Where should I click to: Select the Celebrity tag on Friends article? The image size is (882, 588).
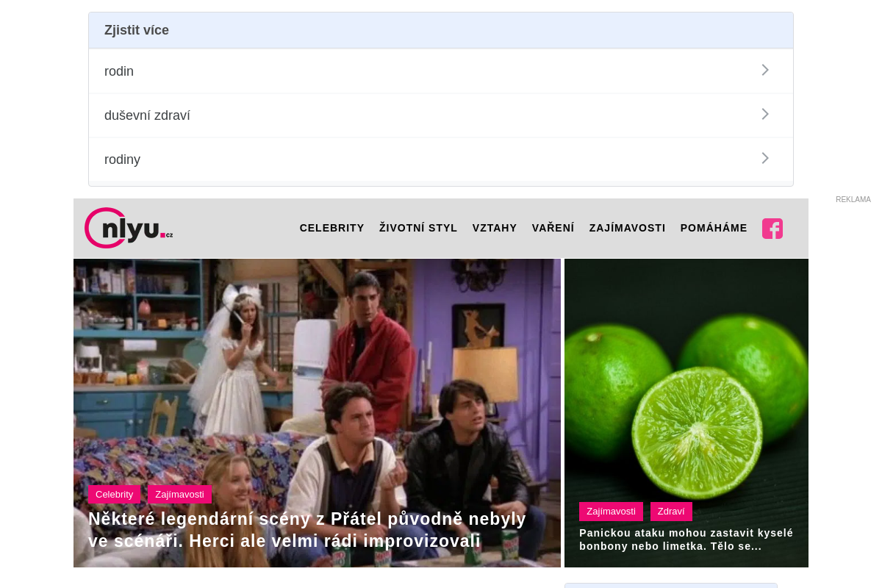(x=115, y=494)
